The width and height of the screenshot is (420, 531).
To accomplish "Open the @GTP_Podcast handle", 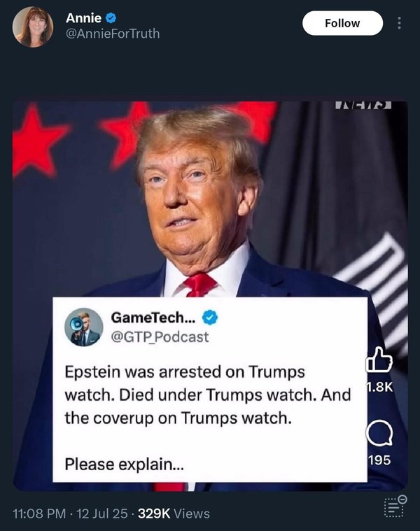I will 160,337.
